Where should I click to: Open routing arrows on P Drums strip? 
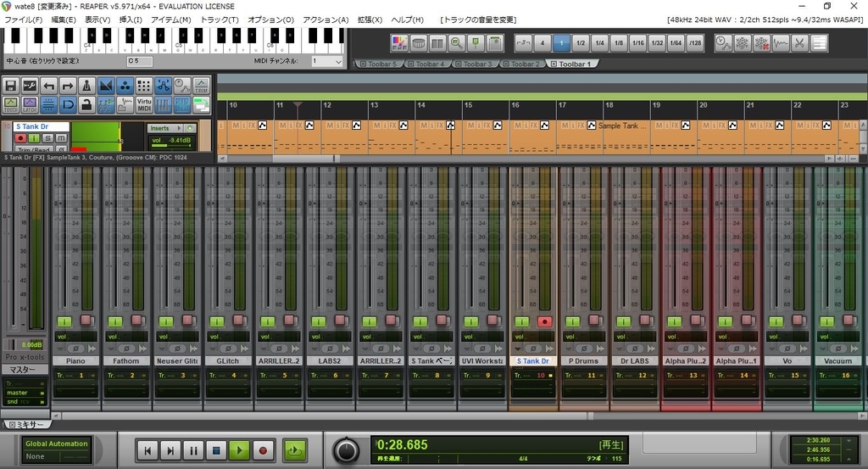(600, 349)
